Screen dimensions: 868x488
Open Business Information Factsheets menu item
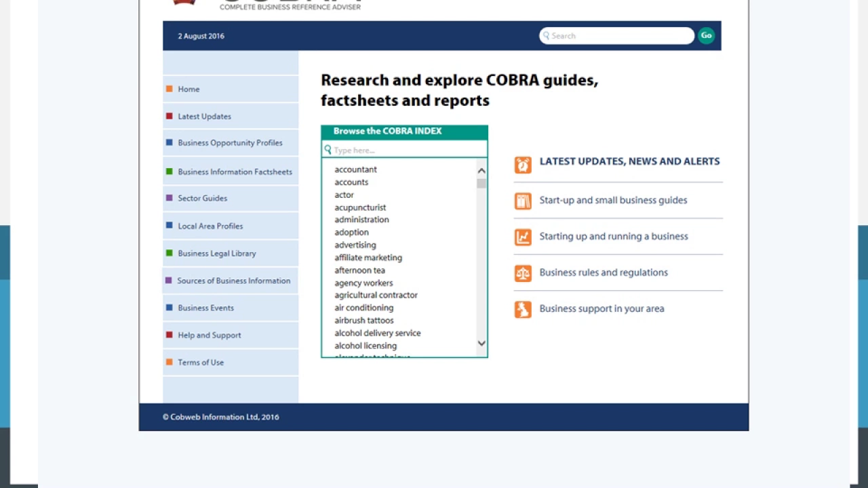(231, 171)
